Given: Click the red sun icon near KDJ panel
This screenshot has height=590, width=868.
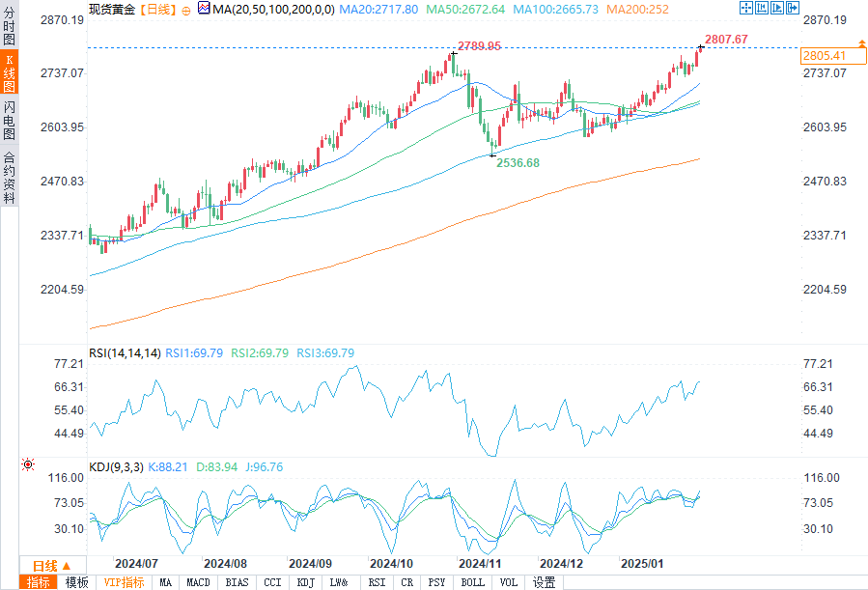Looking at the screenshot, I should [x=28, y=464].
